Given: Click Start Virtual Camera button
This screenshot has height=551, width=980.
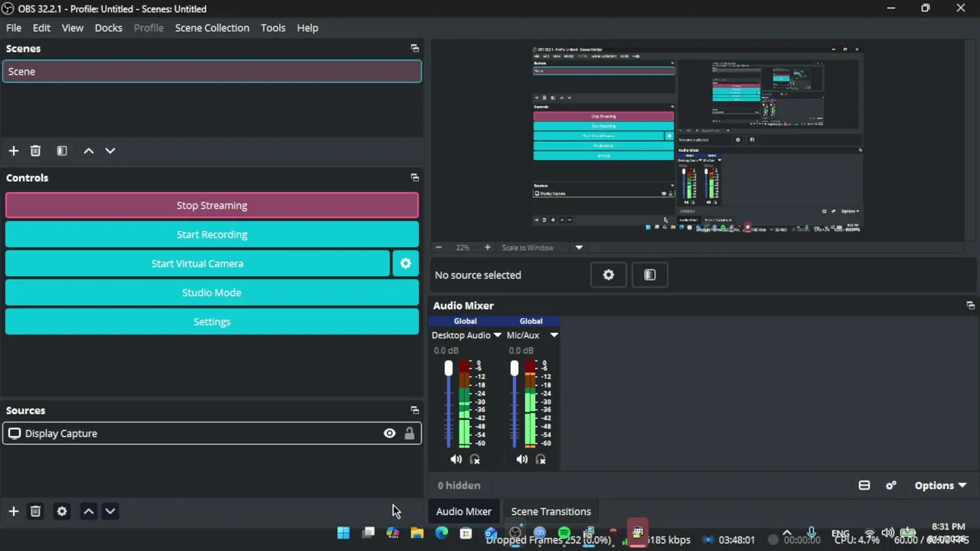Looking at the screenshot, I should click(198, 263).
